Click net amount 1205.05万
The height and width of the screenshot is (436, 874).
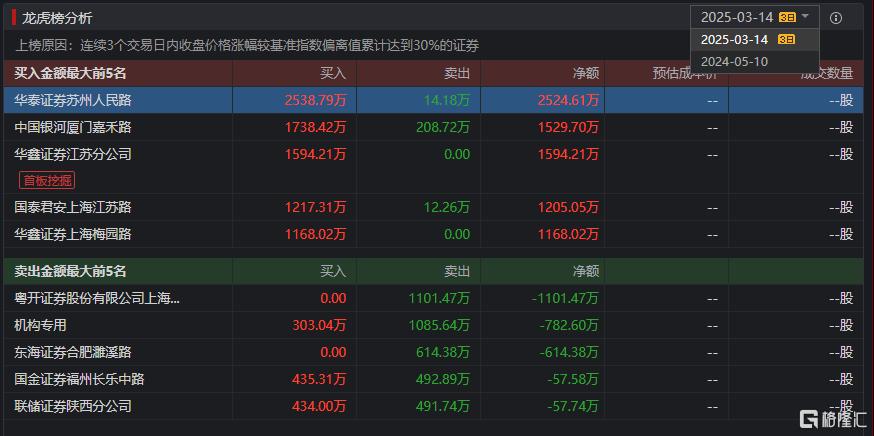point(568,207)
